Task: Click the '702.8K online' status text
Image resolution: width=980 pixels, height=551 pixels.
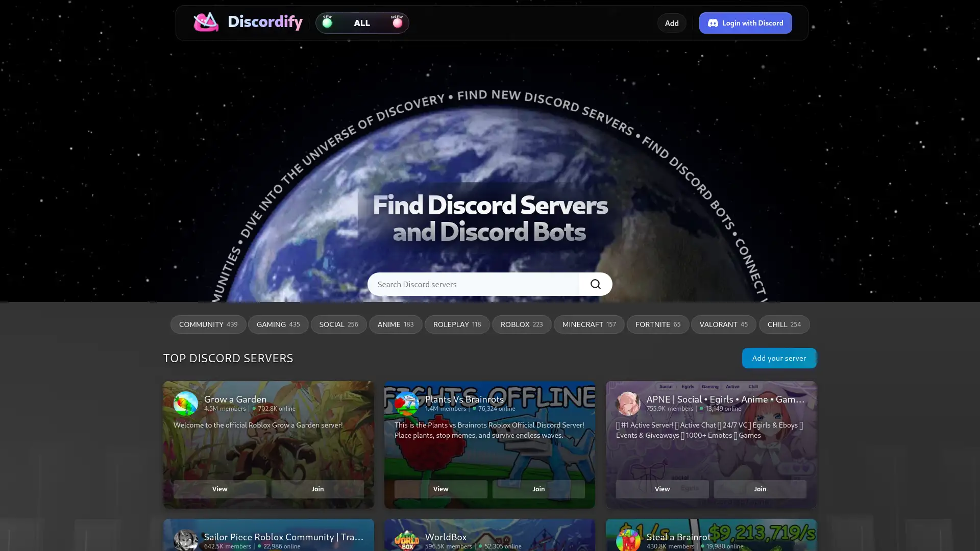Action: (x=277, y=409)
